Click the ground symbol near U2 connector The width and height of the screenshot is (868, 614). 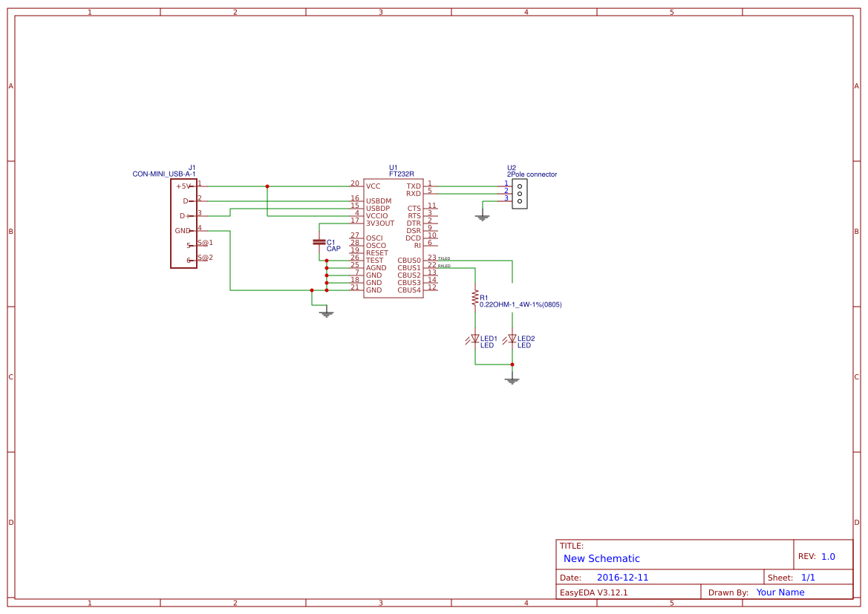point(482,217)
